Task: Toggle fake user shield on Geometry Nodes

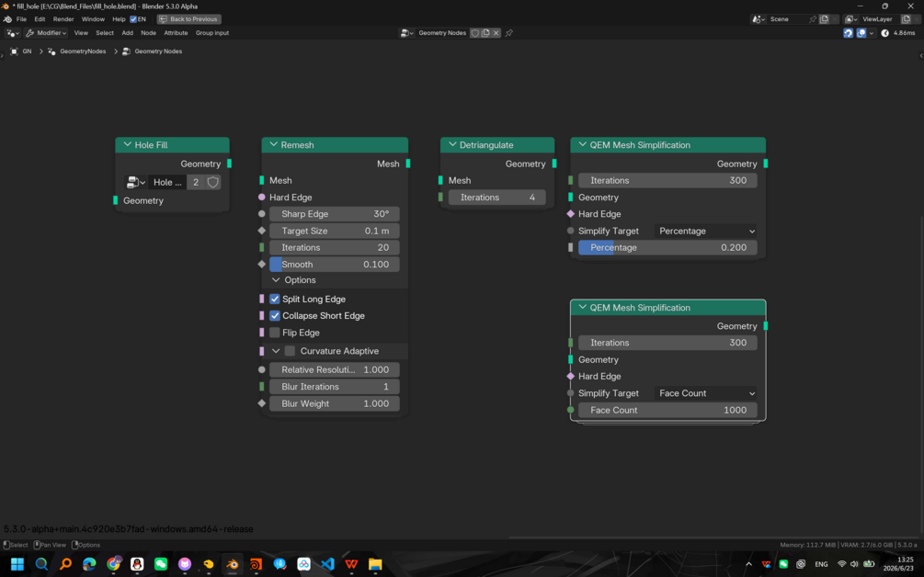Action: (475, 33)
